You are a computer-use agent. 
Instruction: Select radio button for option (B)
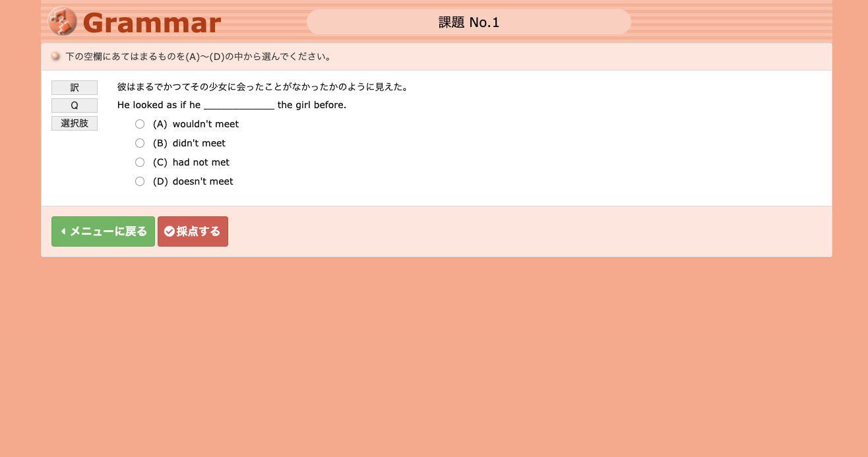coord(140,143)
